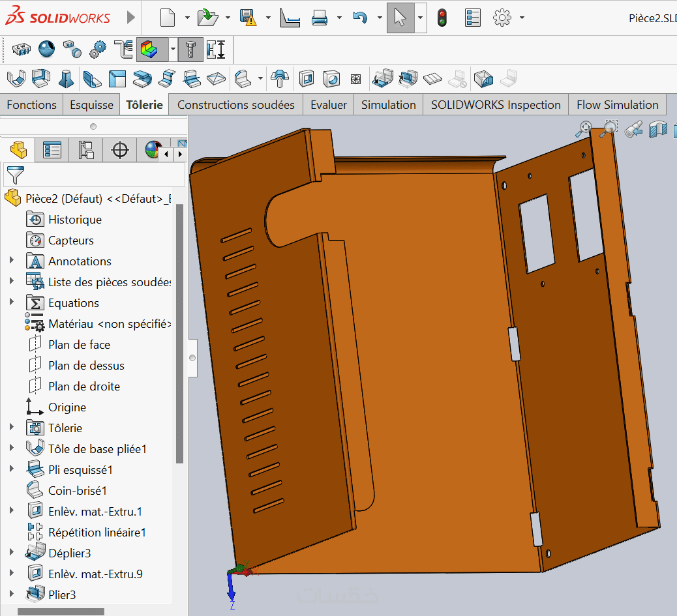This screenshot has width=677, height=616.
Task: Click the Zoom to Fit icon in viewport
Action: click(583, 129)
